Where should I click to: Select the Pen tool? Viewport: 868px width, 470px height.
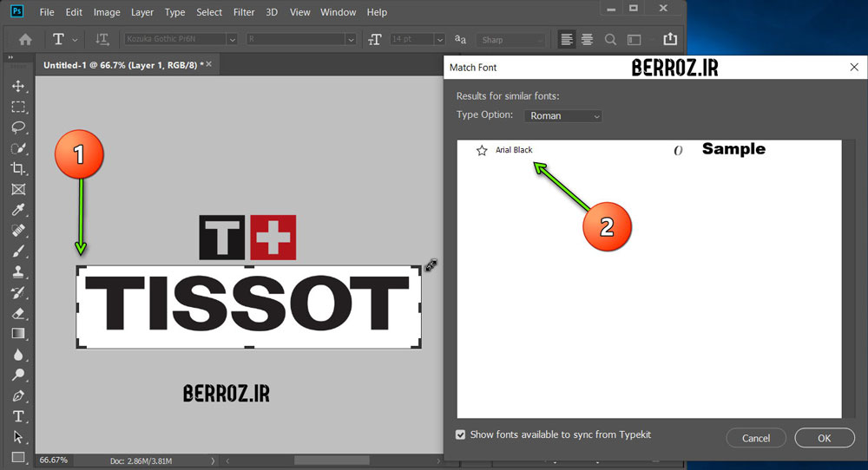(x=18, y=396)
